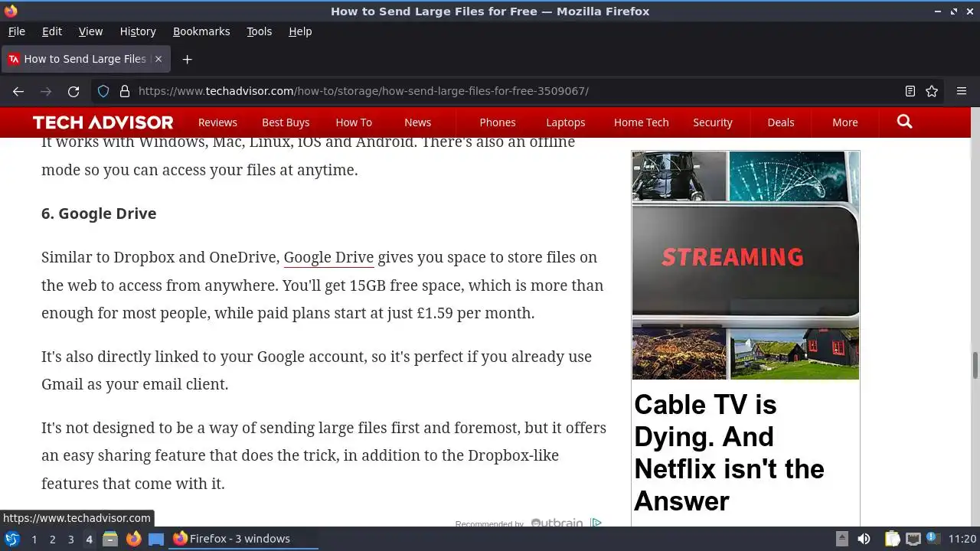Follow the Google Drive hyperlink

(328, 257)
